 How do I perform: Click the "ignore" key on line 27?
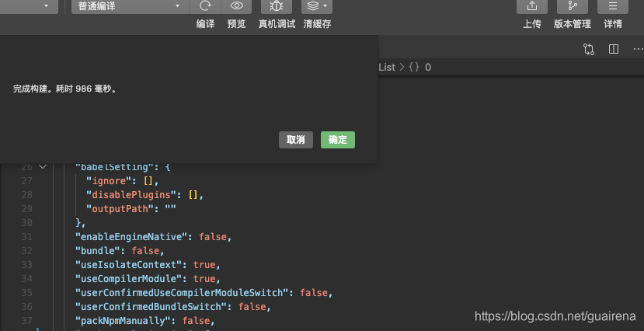[110, 181]
